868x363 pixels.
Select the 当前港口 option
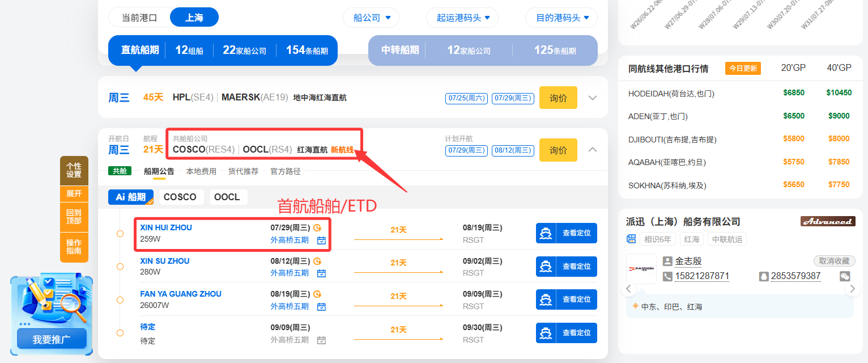pyautogui.click(x=139, y=18)
